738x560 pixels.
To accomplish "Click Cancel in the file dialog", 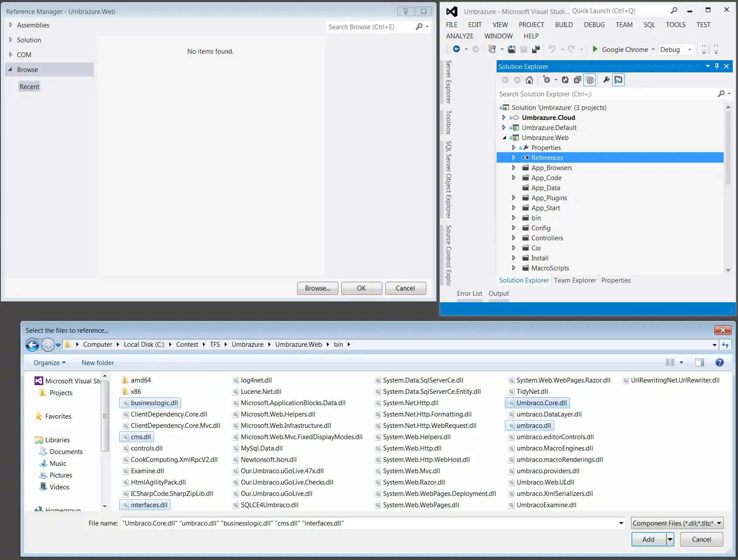I will [x=701, y=540].
